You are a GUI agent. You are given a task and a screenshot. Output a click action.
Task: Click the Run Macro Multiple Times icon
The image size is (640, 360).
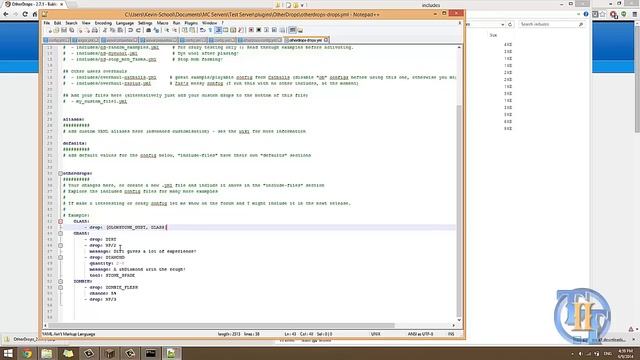(x=274, y=30)
